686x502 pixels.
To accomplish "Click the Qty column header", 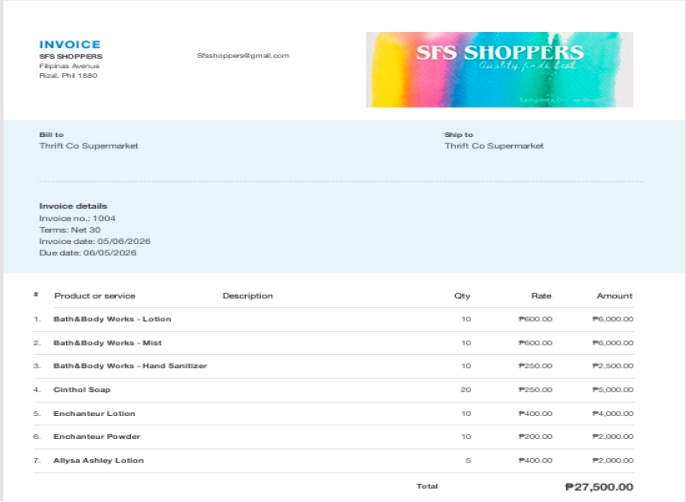I will [462, 296].
